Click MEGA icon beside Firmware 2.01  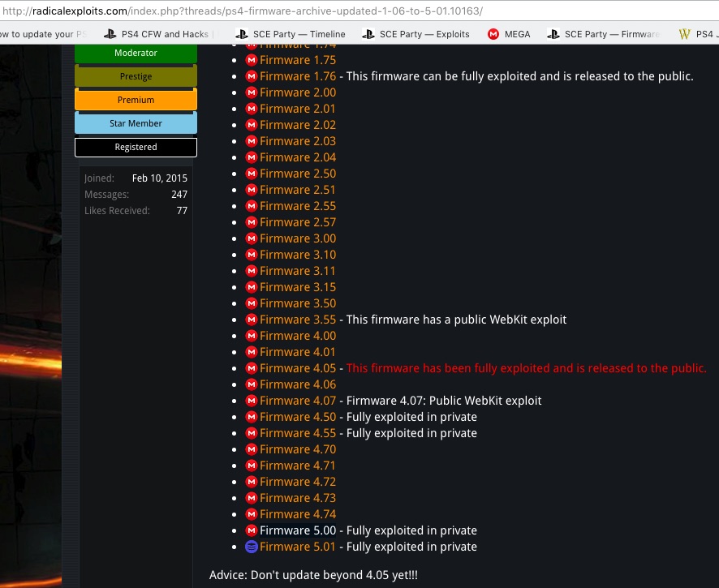[x=252, y=109]
